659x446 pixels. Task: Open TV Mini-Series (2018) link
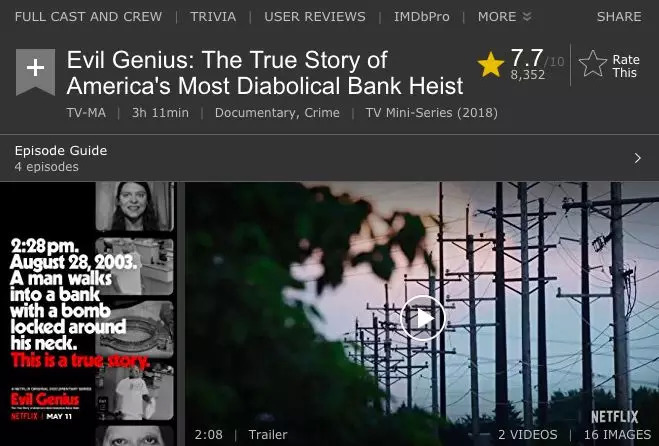pos(432,113)
